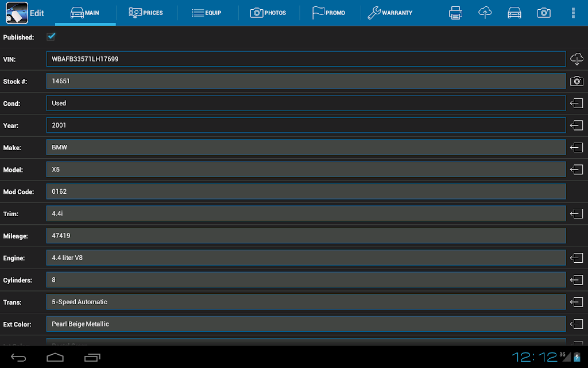This screenshot has height=368, width=588.
Task: Open Android recent apps
Action: tap(92, 358)
